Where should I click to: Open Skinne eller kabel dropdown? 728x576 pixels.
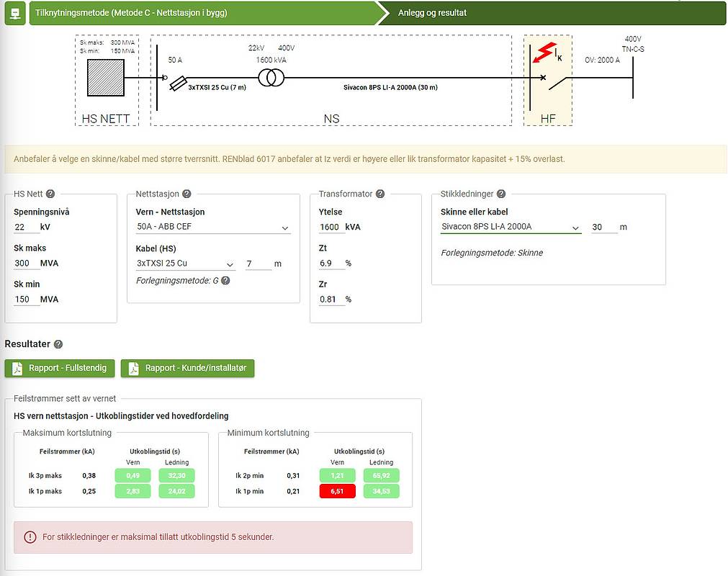pos(511,227)
